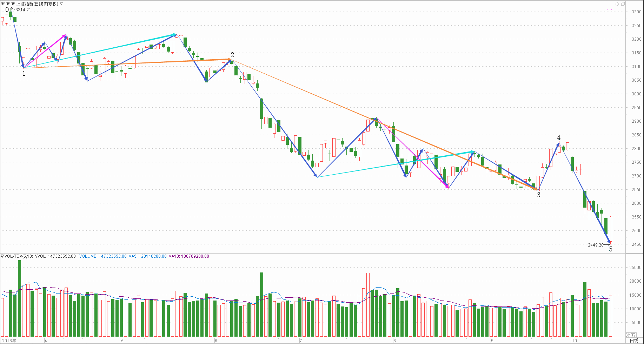Open the dropdown triangle after 上证指数 title

[61, 4]
